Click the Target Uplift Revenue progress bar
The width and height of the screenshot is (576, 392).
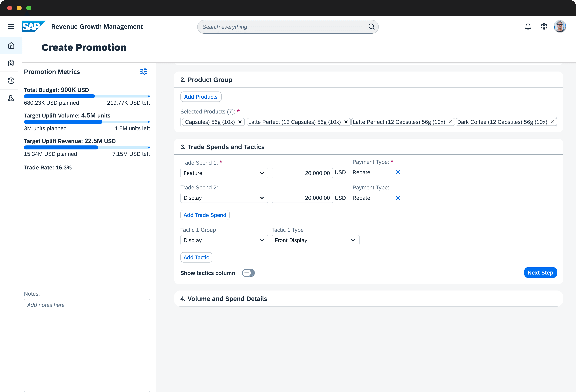[x=87, y=147]
